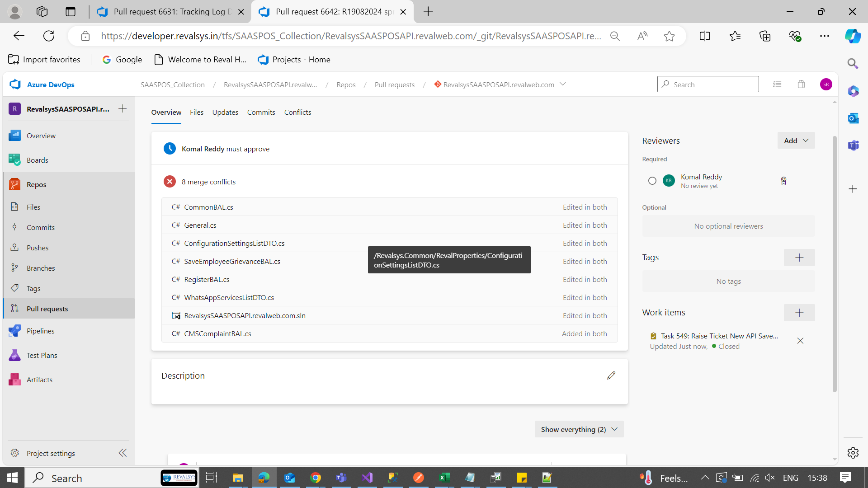Click the Azure DevOps search box
868x488 pixels.
708,84
